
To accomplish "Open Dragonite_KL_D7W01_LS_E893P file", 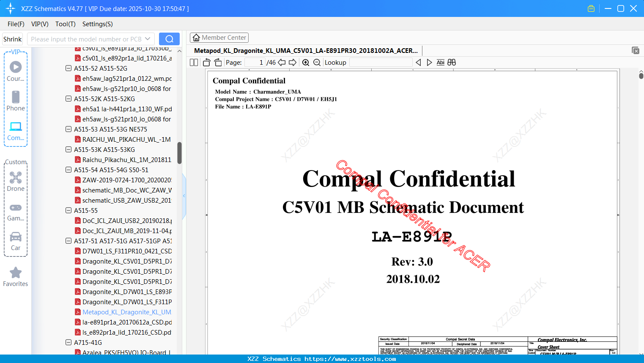I will 123,291.
